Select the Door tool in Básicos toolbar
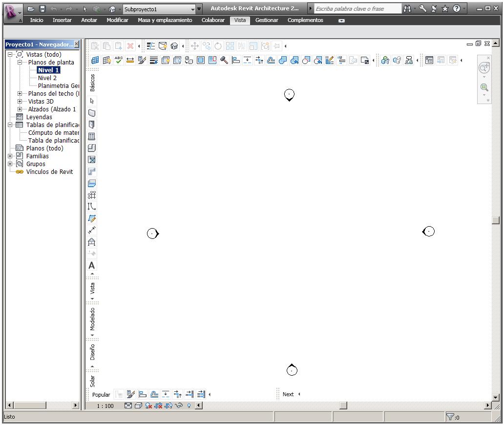The height and width of the screenshot is (425, 504). (91, 125)
